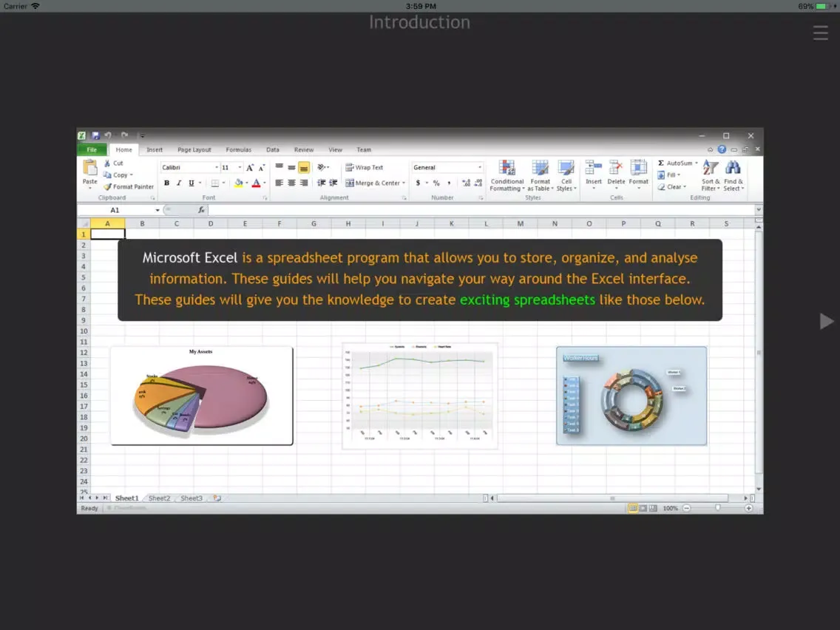Pick the Font Color red A swatch
The height and width of the screenshot is (630, 840).
(x=256, y=183)
